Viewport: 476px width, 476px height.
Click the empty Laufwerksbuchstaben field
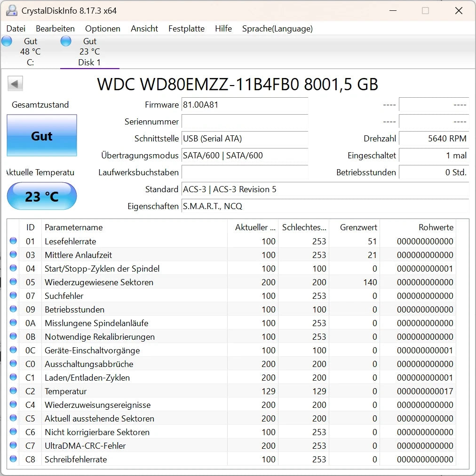pos(245,172)
